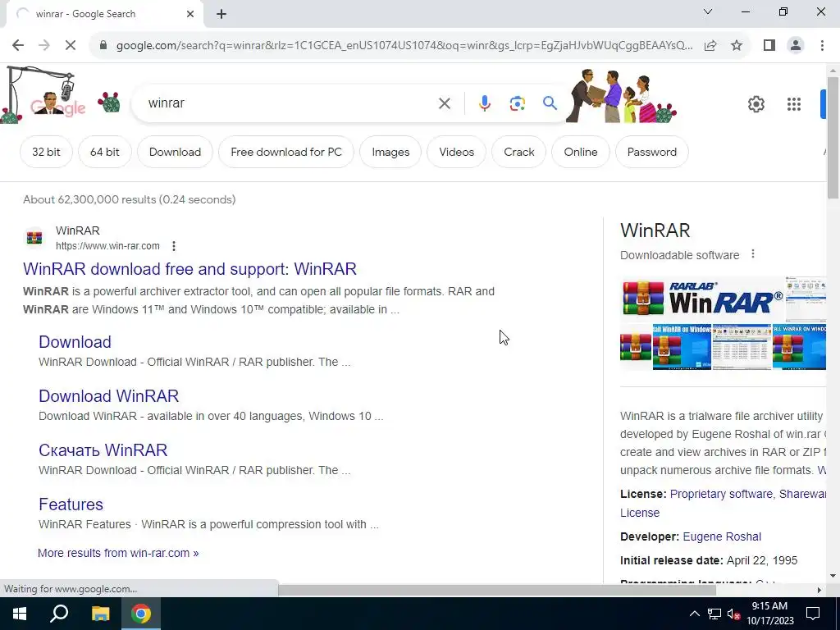Image resolution: width=840 pixels, height=630 pixels.
Task: Open the Download sitelink
Action: pyautogui.click(x=75, y=342)
